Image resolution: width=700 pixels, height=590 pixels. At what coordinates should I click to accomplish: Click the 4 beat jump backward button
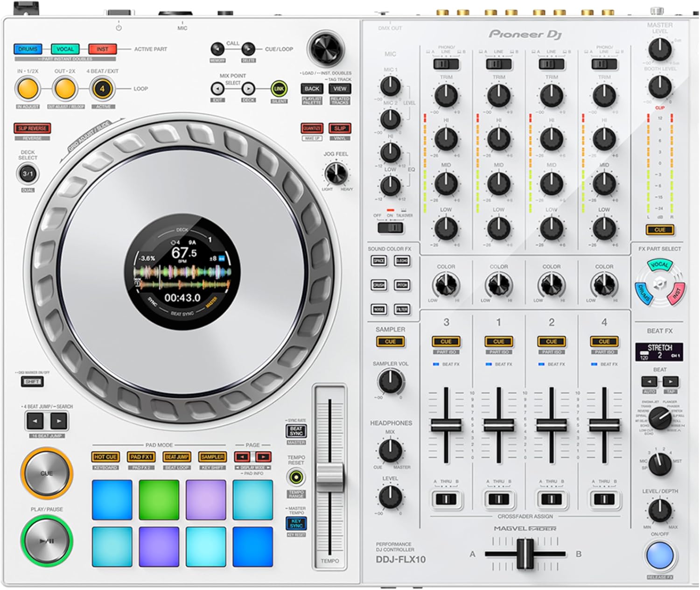(x=35, y=421)
